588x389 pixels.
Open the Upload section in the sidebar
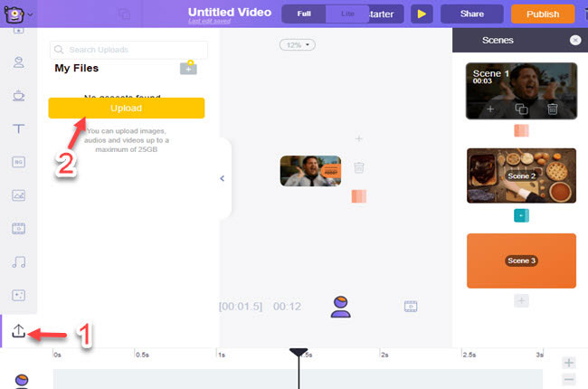(18, 332)
